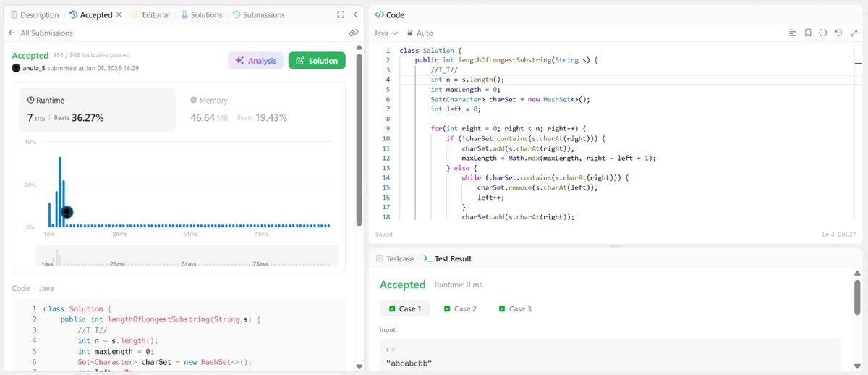Viewport: 868px width, 375px height.
Task: Click the curly braces icon
Action: point(822,33)
